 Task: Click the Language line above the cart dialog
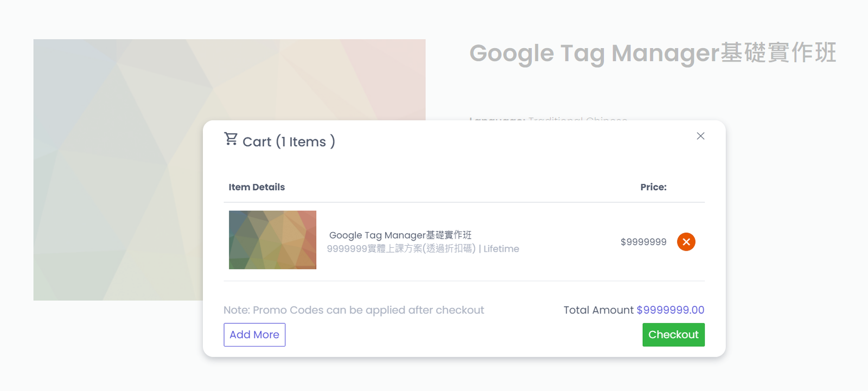click(548, 118)
